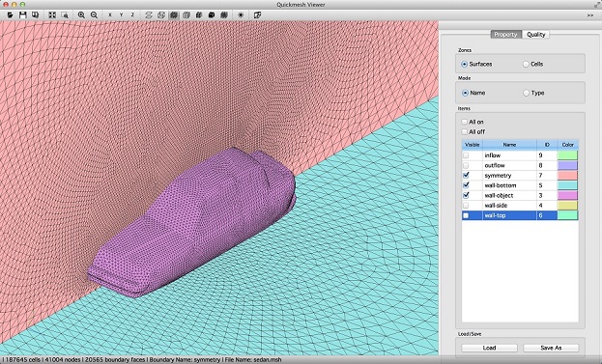602x364 pixels.
Task: Show the inflow boundary surface
Action: point(466,155)
